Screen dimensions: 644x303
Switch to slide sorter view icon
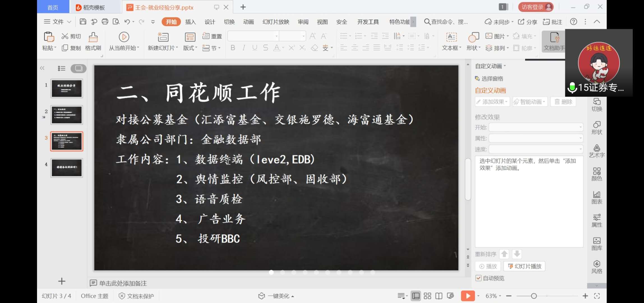click(x=427, y=296)
